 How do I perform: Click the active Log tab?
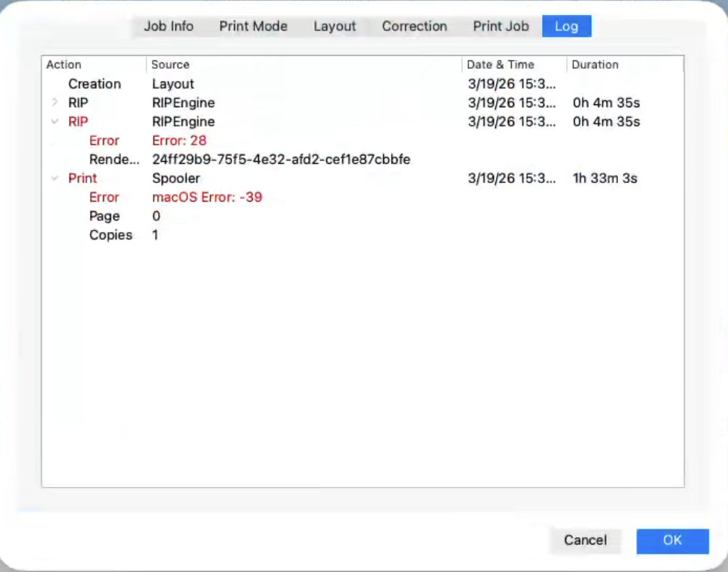(566, 26)
